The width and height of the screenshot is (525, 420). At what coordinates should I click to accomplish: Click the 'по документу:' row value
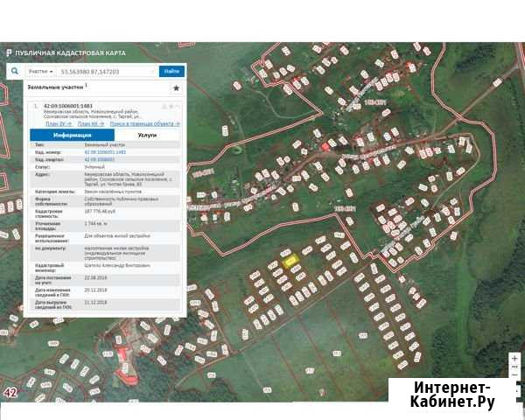(116, 253)
